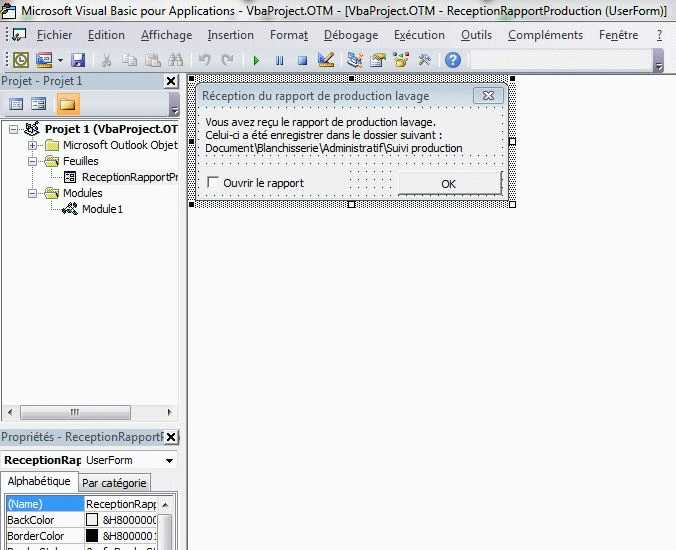The width and height of the screenshot is (676, 550).
Task: Select Projet 1 (VbaProject.OTM) tree item
Action: [111, 129]
